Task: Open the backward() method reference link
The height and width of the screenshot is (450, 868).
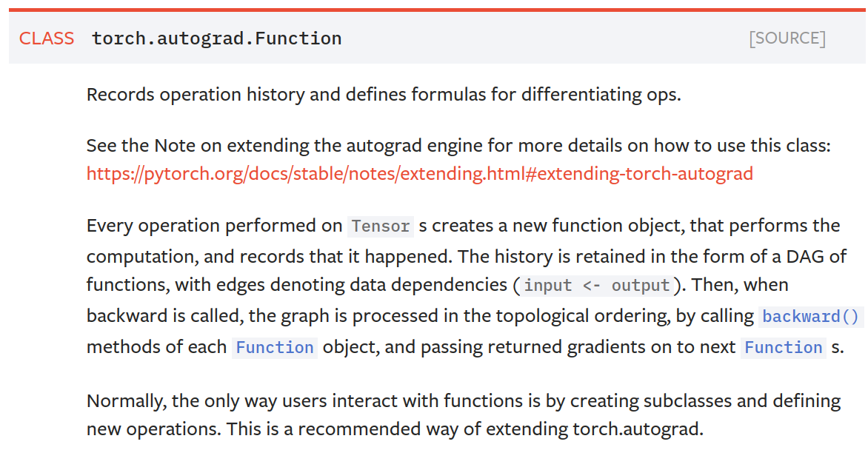Action: [810, 316]
